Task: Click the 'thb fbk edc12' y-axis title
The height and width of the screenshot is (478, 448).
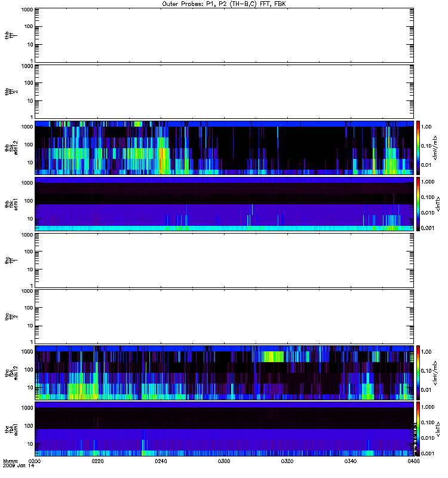Action: (x=11, y=148)
